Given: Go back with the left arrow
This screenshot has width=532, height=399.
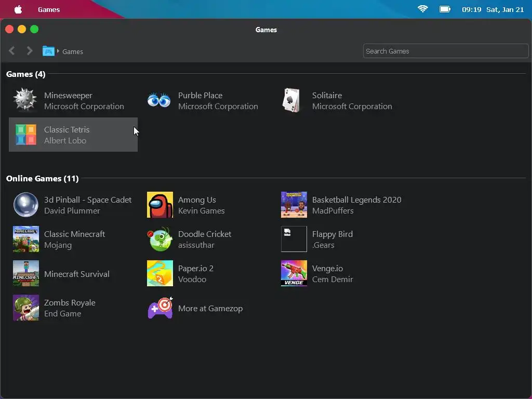Looking at the screenshot, I should 12,51.
